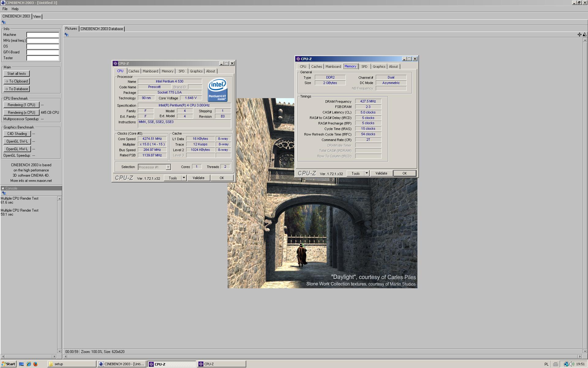588x368 pixels.
Task: Open the volume tray icon
Action: click(x=571, y=364)
